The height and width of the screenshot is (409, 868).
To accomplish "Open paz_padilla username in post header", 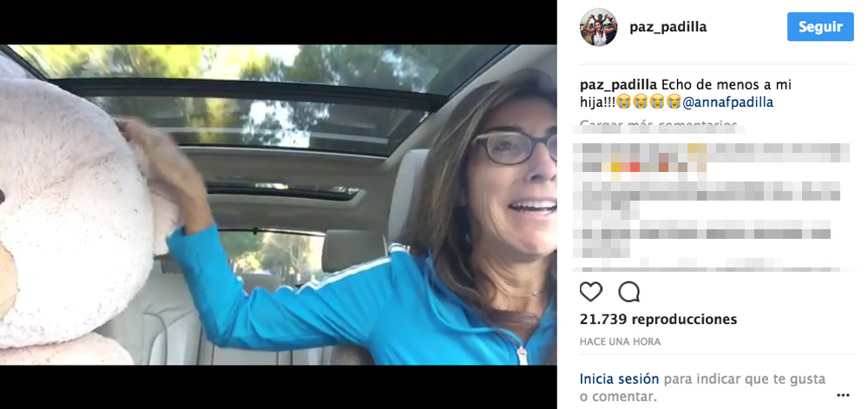I will pos(667,27).
